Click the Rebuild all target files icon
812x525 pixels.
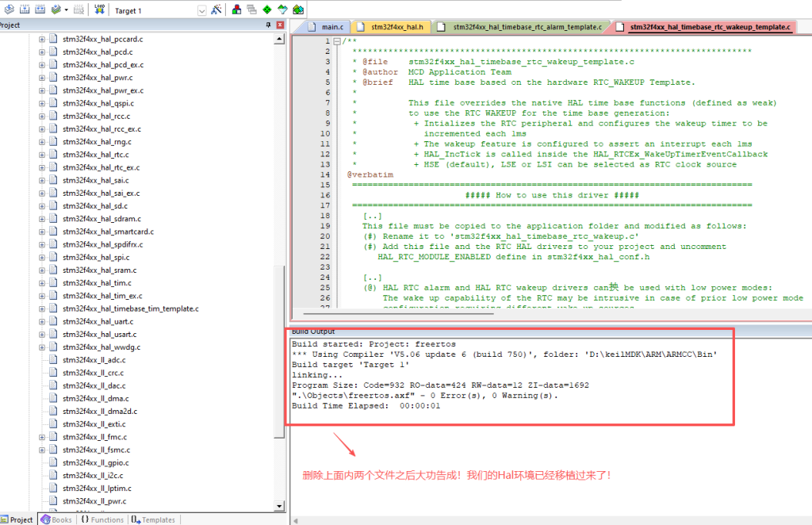(x=40, y=10)
